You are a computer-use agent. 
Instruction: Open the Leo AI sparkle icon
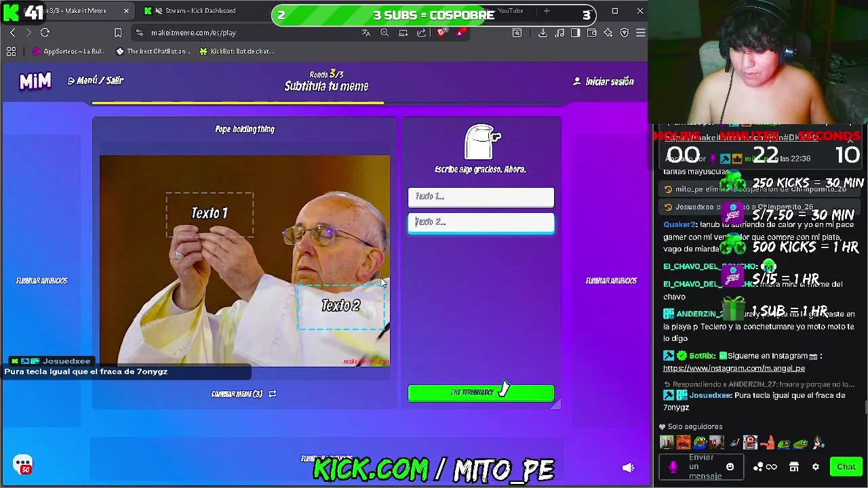click(608, 33)
